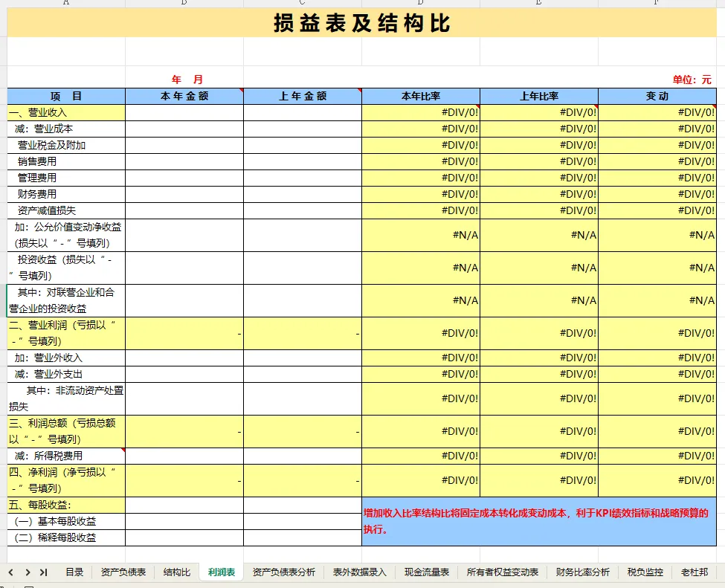Open the 资产负债表分析 sheet tab
The image size is (725, 588).
pyautogui.click(x=284, y=572)
